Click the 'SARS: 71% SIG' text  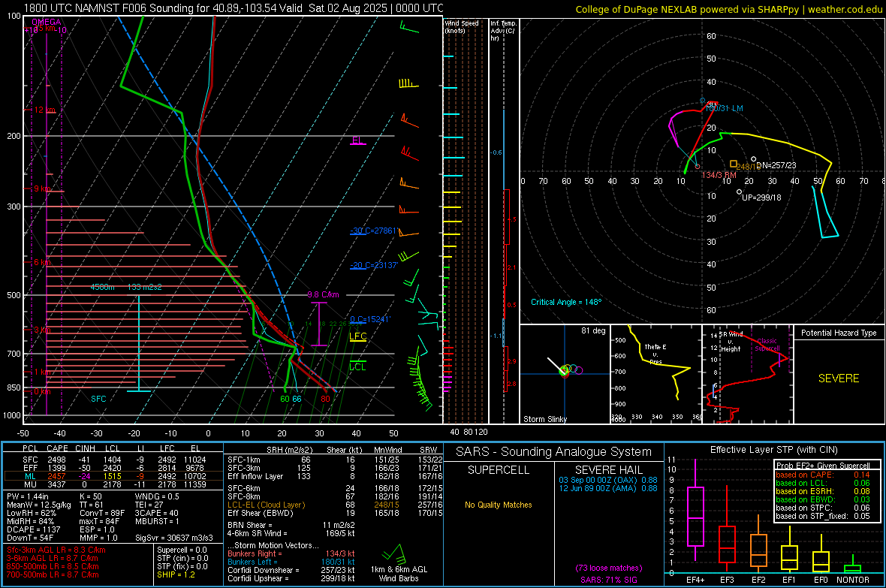(x=608, y=580)
